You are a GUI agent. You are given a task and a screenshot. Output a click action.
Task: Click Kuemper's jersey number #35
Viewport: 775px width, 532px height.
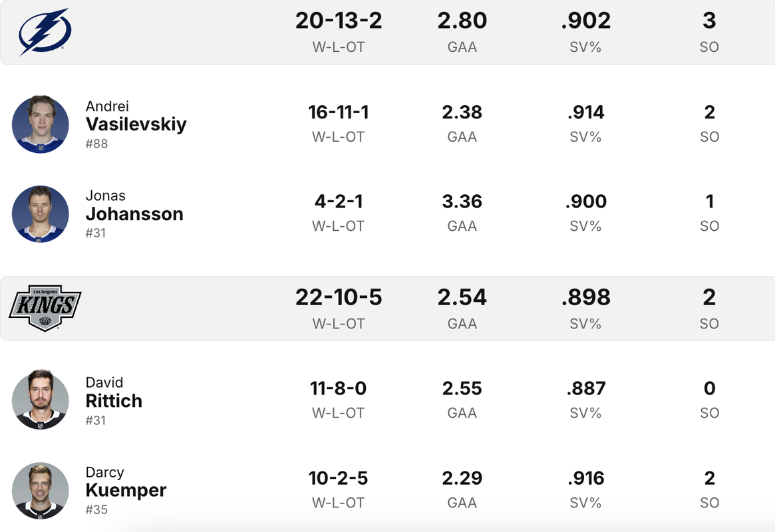96,510
